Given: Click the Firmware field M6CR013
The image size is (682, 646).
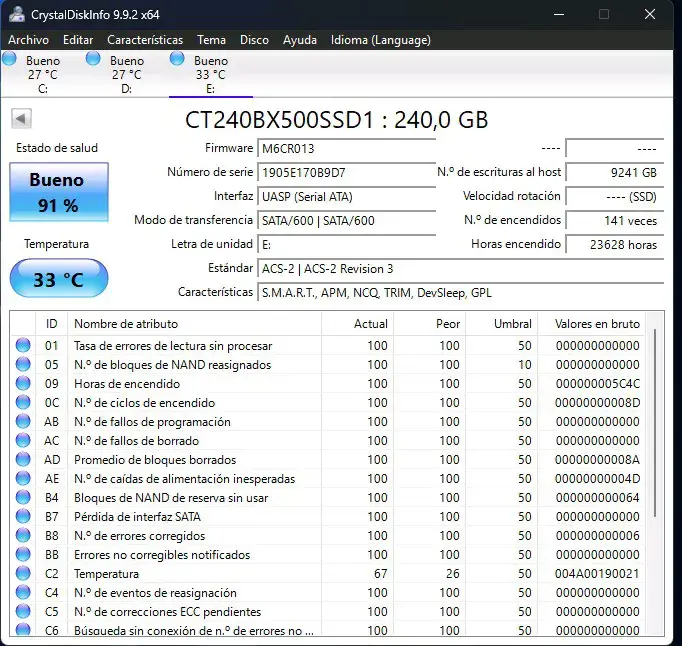Looking at the screenshot, I should [346, 148].
